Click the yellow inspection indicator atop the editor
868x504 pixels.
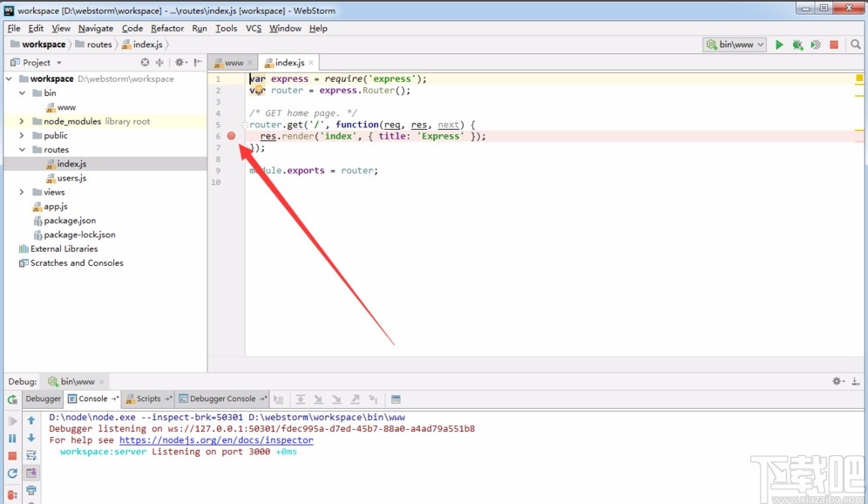coord(859,78)
